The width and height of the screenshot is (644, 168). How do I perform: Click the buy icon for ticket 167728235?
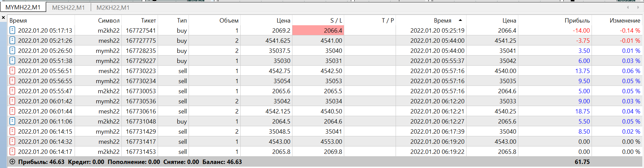click(12, 51)
